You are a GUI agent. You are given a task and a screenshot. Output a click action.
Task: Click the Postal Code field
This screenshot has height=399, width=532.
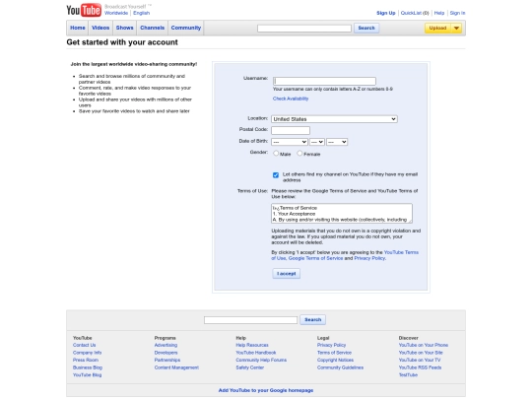click(x=291, y=130)
